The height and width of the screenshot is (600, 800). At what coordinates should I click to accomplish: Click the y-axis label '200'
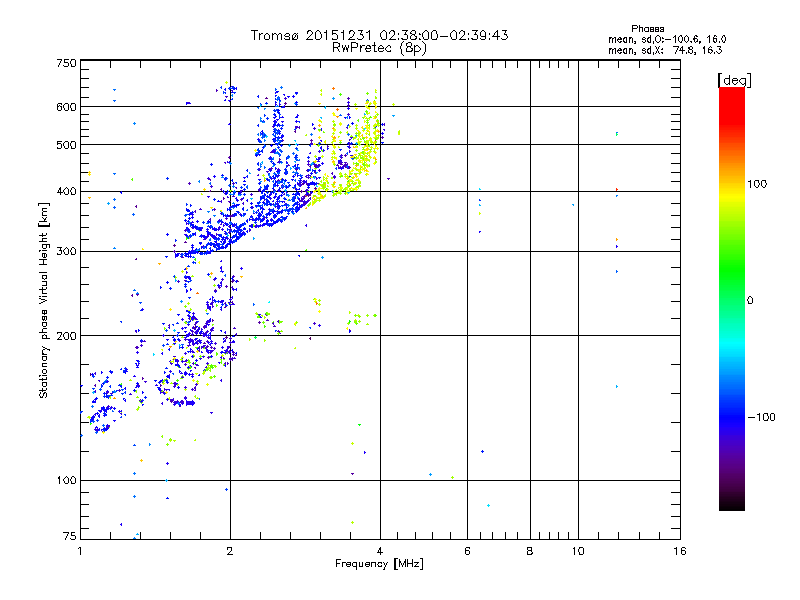click(66, 336)
